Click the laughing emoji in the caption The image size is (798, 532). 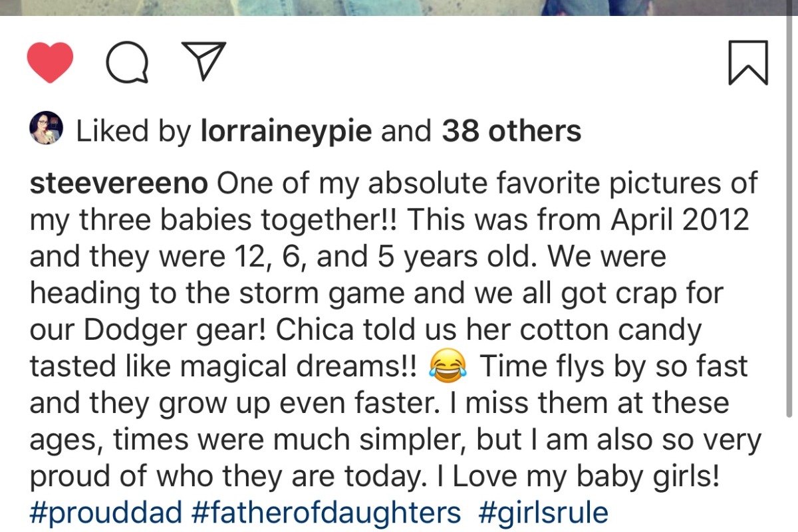point(449,367)
